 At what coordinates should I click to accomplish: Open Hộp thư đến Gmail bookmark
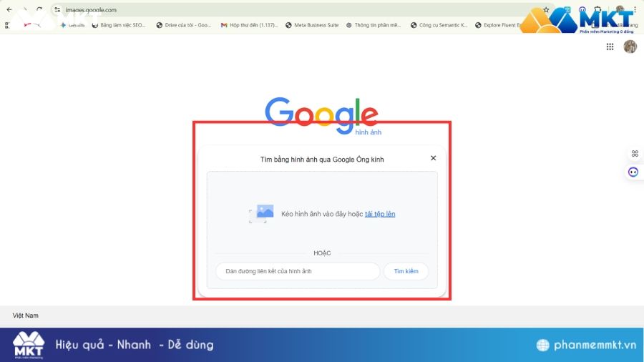249,25
